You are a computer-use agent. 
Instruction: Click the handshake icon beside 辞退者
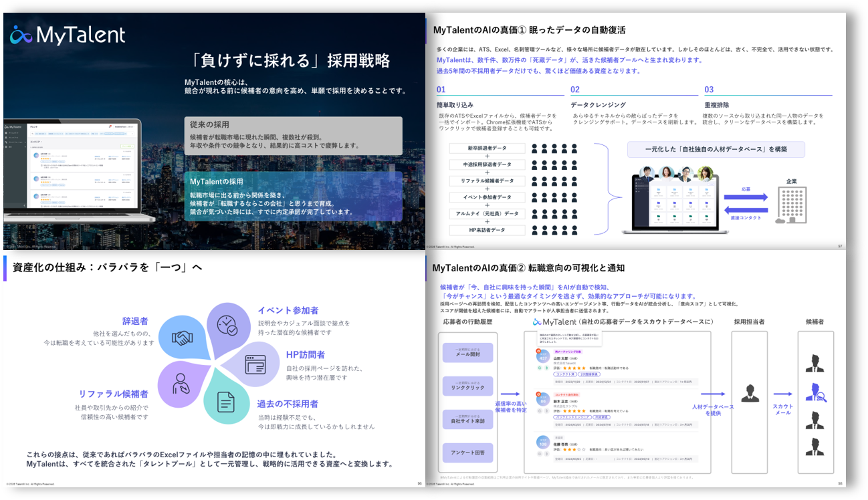coord(182,338)
